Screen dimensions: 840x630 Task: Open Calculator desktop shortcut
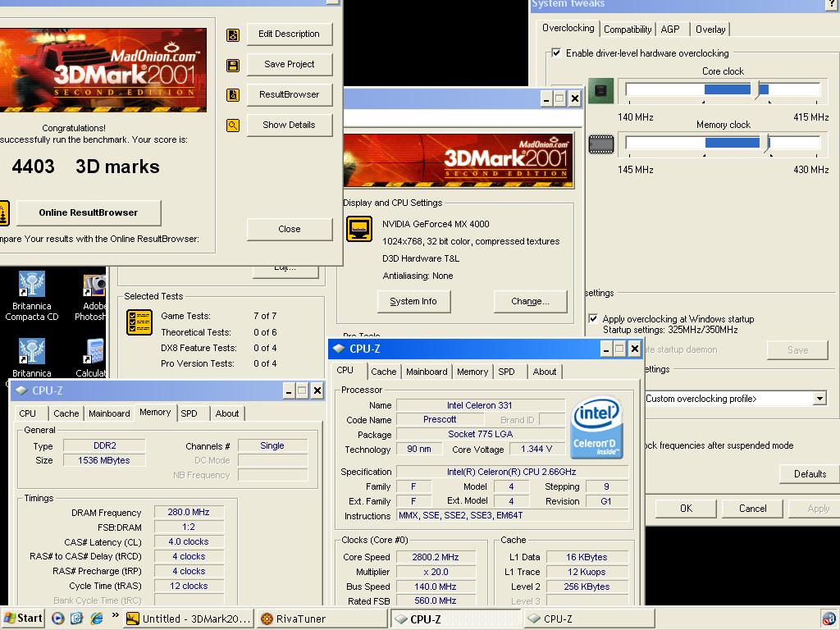92,358
